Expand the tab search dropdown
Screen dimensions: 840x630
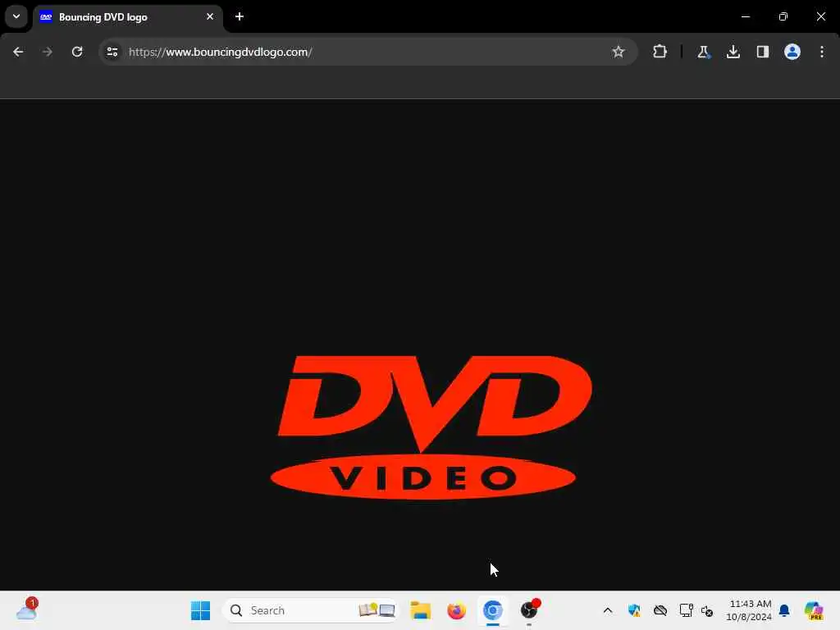(x=16, y=16)
